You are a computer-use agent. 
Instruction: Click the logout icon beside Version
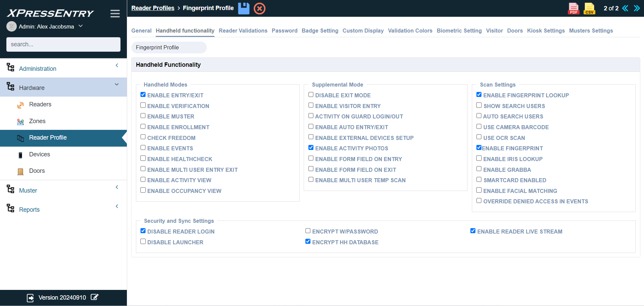[x=30, y=298]
